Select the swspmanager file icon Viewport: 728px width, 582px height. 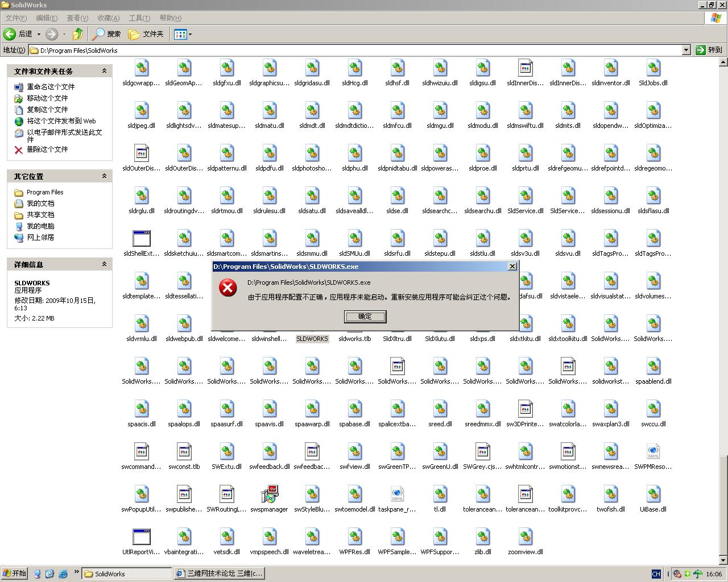[270, 494]
